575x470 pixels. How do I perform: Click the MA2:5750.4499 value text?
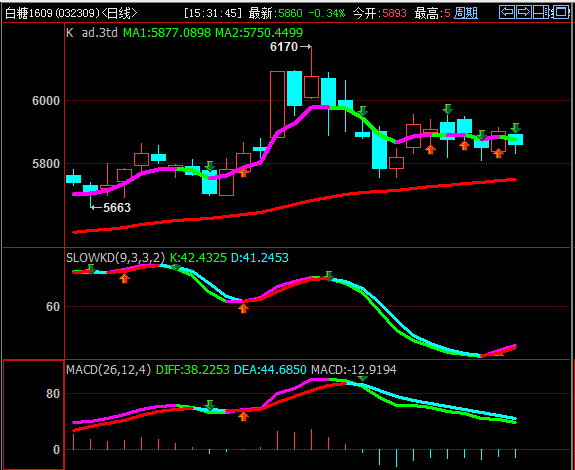(259, 33)
